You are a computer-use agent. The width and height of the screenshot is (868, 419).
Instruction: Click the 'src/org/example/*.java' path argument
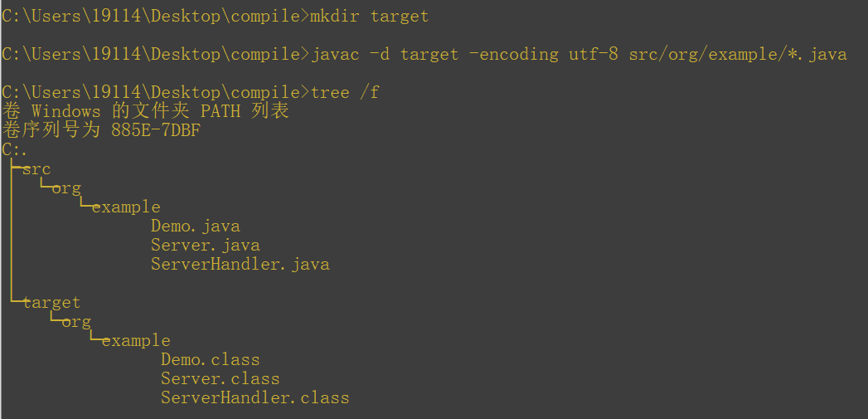[x=737, y=54]
